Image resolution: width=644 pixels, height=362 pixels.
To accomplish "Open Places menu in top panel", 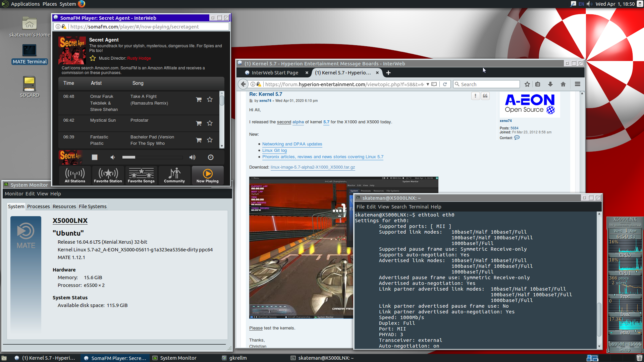I will click(50, 4).
